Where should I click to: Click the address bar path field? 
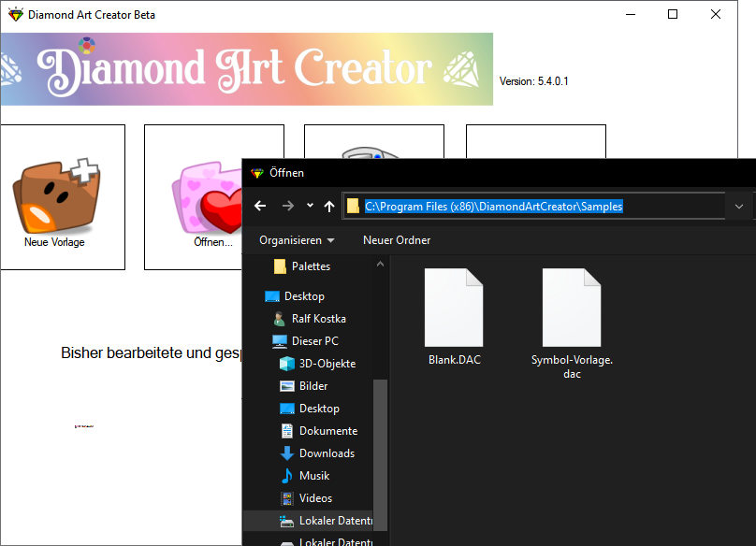(534, 207)
